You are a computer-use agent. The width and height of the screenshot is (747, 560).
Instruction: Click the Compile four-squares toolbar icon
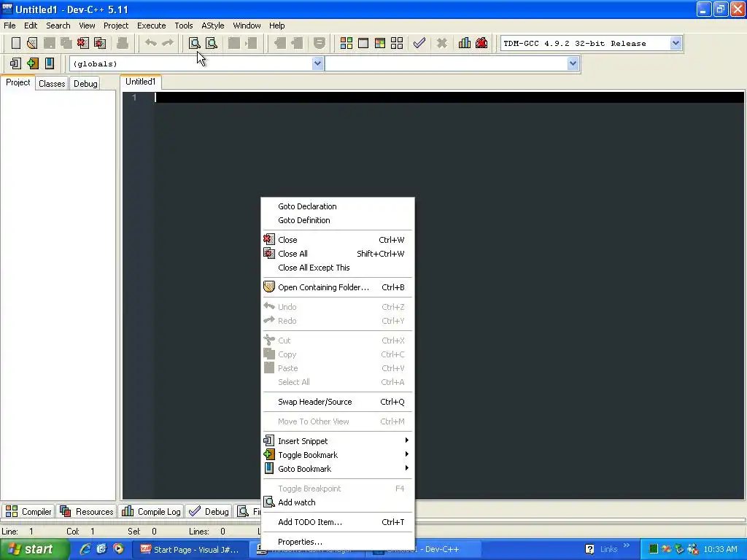[347, 43]
